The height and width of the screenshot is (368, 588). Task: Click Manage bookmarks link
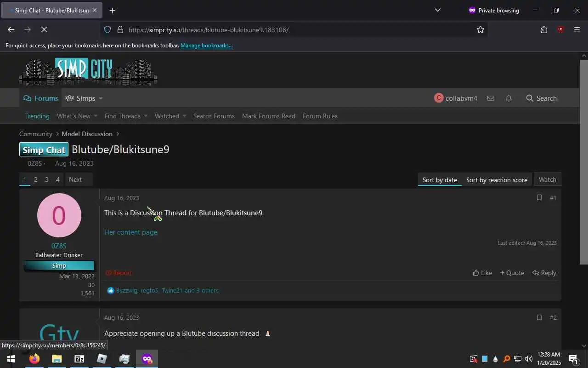pyautogui.click(x=206, y=46)
